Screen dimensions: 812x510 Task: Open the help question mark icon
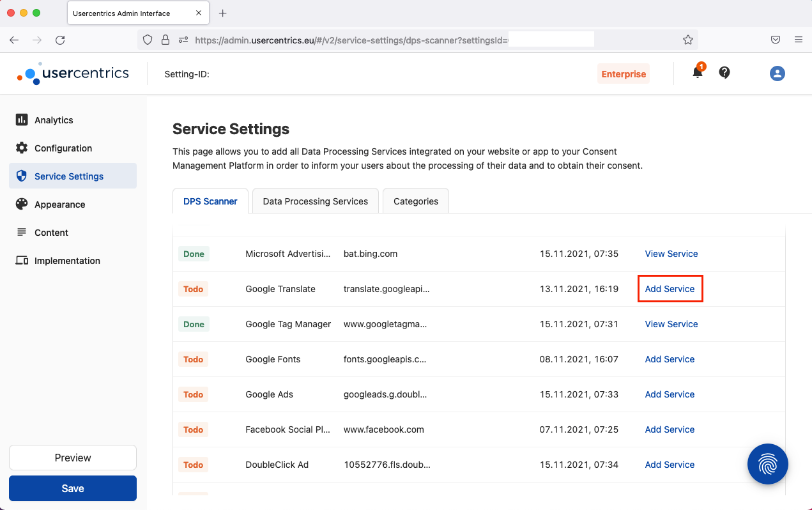724,72
